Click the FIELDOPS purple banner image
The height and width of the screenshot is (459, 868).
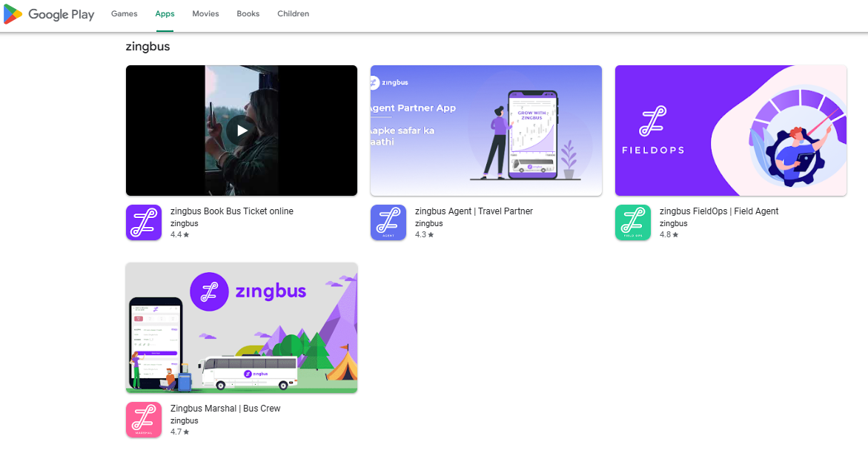coord(730,131)
